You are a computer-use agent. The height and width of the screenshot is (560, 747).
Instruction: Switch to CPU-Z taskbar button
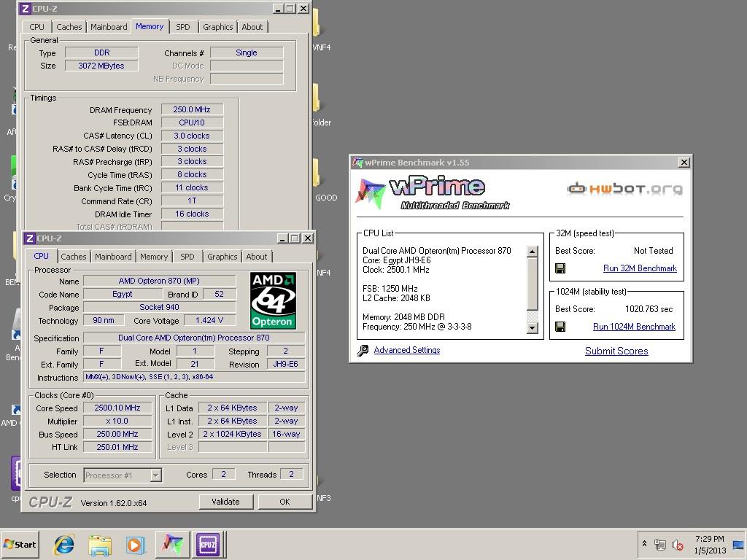pyautogui.click(x=208, y=544)
